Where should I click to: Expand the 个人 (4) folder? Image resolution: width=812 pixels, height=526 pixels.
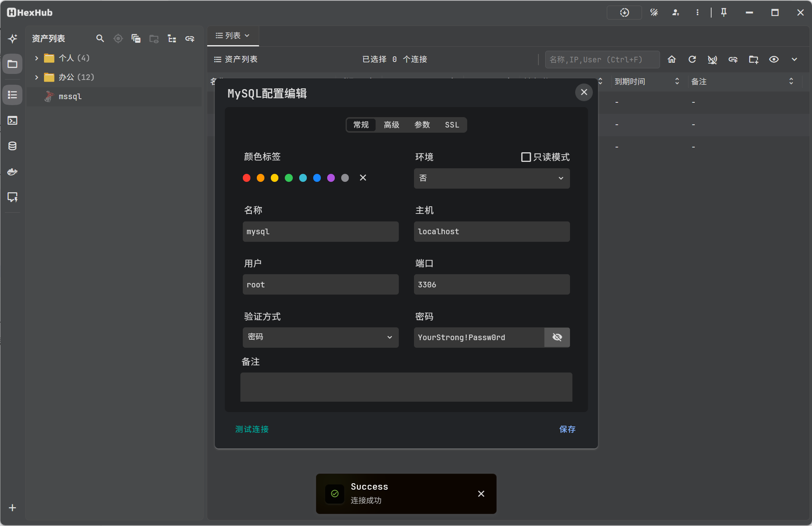coord(36,58)
